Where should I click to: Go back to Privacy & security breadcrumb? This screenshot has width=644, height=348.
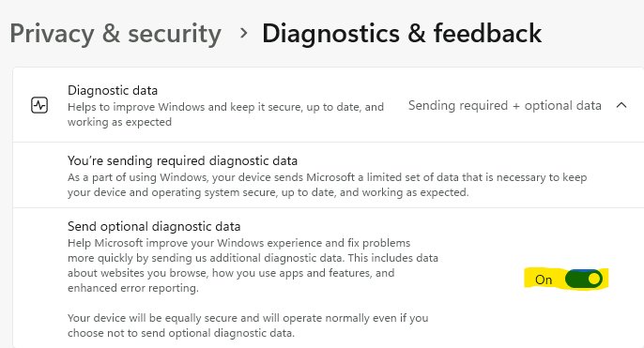[x=115, y=34]
